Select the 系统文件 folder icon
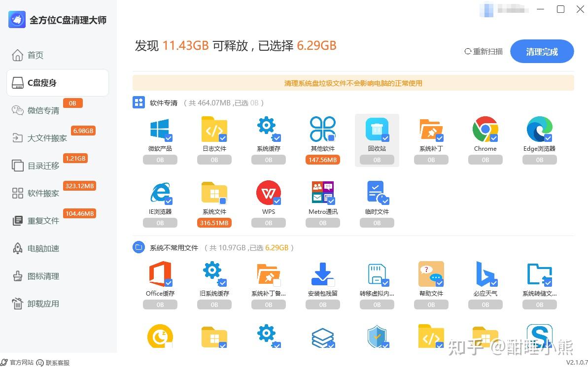The height and width of the screenshot is (371, 588). (x=214, y=193)
